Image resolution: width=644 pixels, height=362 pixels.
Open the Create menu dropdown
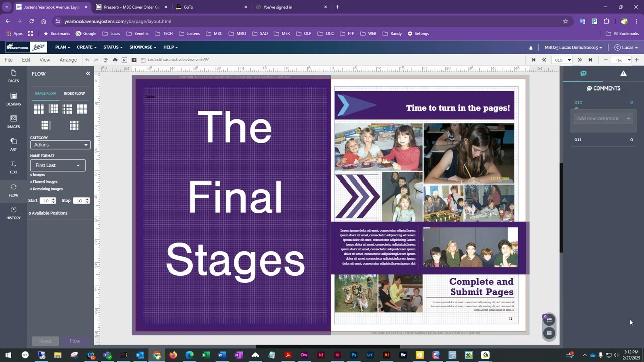pyautogui.click(x=87, y=47)
